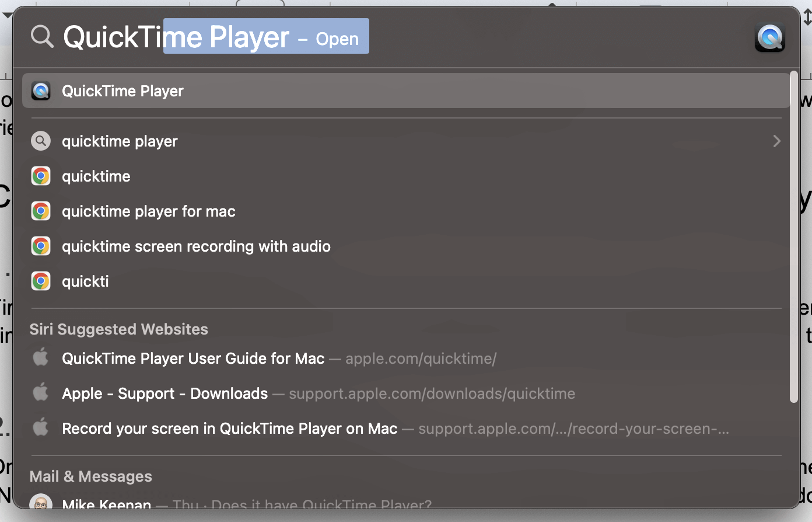The width and height of the screenshot is (812, 522).
Task: Open the QuickTime Player top hit result
Action: (x=406, y=91)
